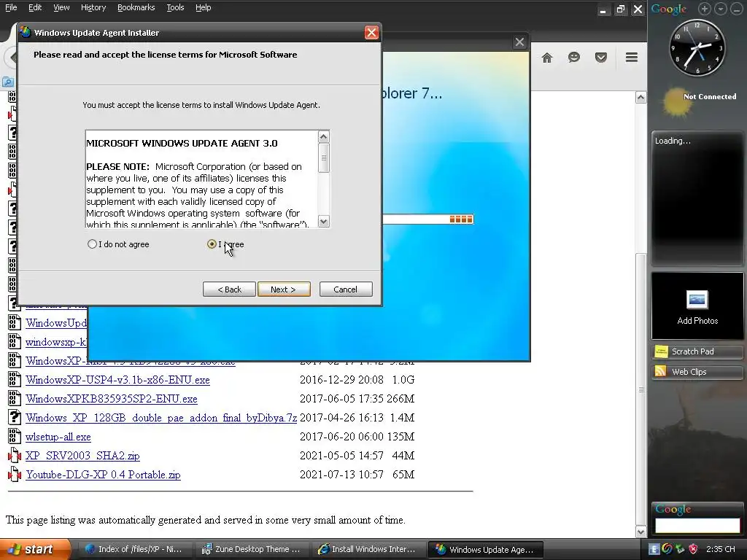Viewport: 747px width, 560px height.
Task: Click the archive icon beside XP_SRV2003_SHA2.zip
Action: coord(15,456)
